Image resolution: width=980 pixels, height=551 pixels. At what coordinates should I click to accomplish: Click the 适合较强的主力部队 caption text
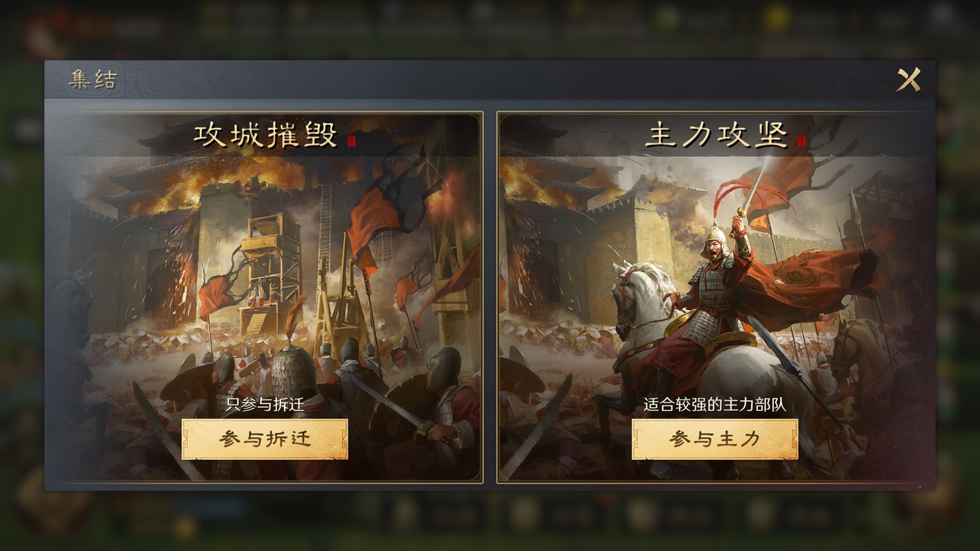point(715,405)
